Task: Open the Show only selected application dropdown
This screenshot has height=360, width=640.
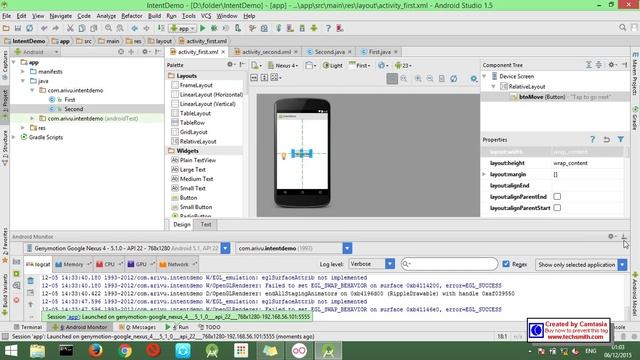Action: (x=622, y=264)
